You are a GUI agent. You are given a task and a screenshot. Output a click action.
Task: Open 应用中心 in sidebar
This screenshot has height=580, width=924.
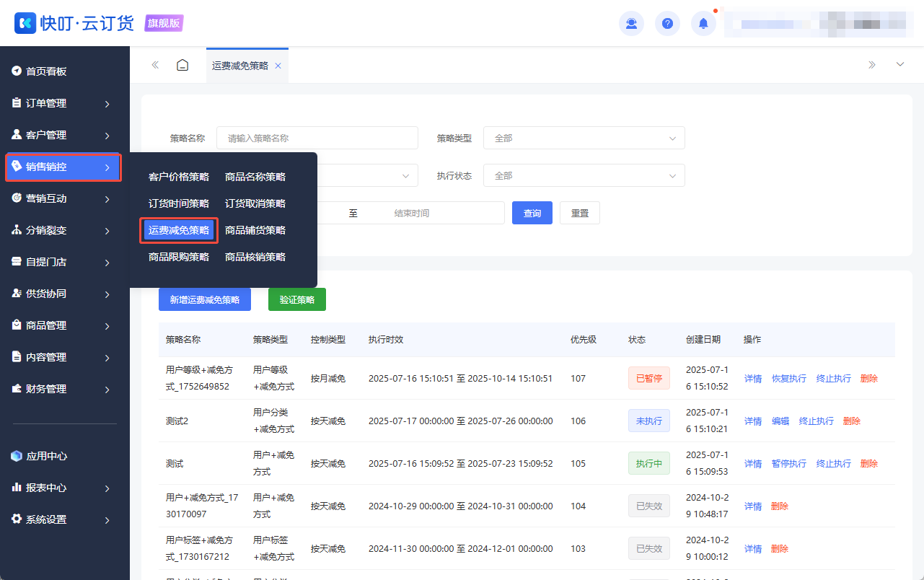tap(65, 456)
